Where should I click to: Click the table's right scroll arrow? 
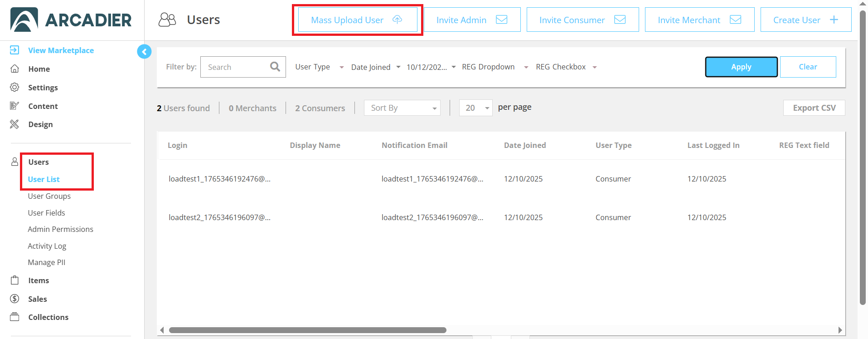coord(840,330)
